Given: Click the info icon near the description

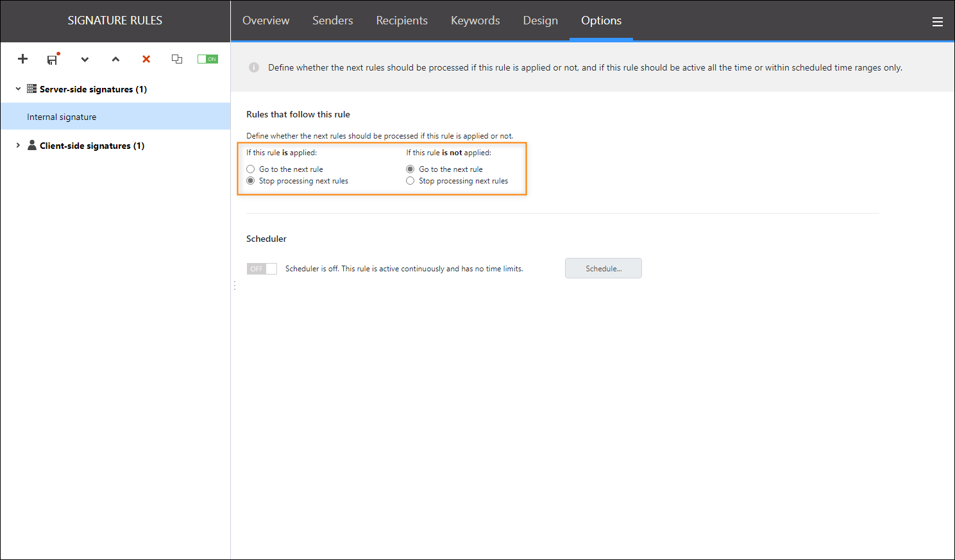Looking at the screenshot, I should (253, 67).
